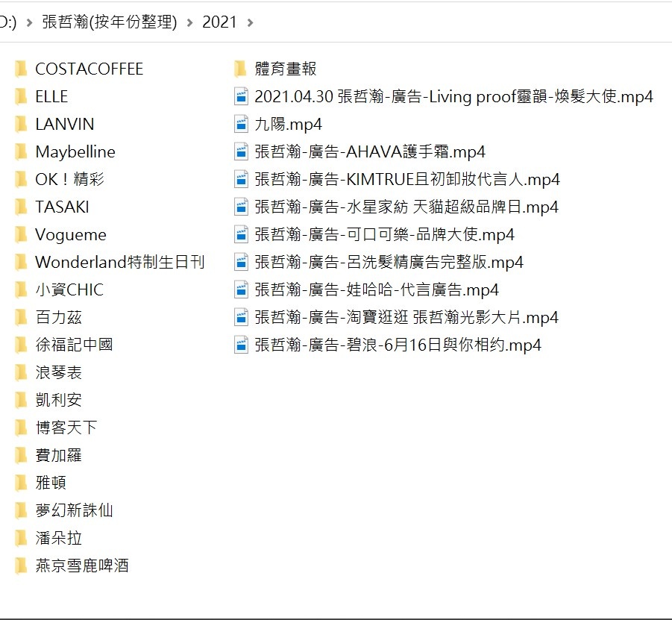Click the AHAVA護手霜 video file icon

click(x=242, y=151)
